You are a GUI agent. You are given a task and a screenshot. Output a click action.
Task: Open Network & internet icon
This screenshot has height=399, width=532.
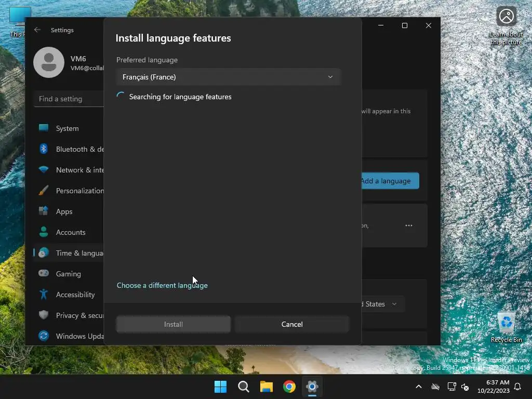(44, 169)
